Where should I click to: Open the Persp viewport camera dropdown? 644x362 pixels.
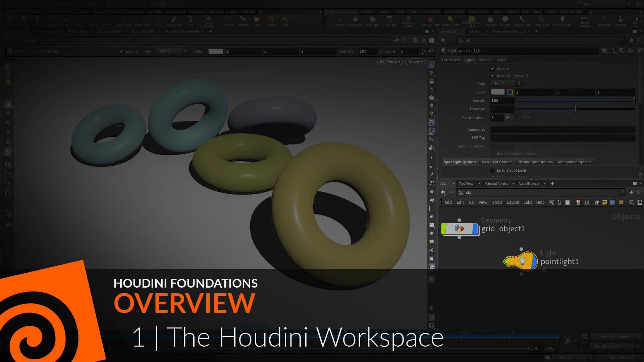click(393, 62)
